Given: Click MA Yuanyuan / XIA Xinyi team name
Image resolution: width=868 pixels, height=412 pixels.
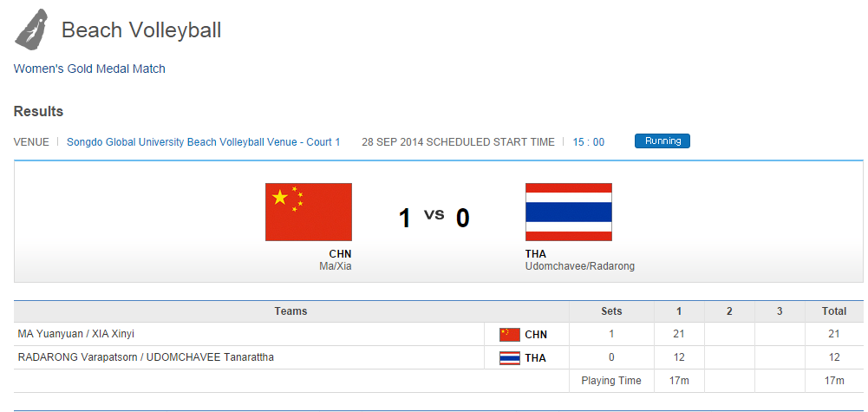Looking at the screenshot, I should coord(76,334).
